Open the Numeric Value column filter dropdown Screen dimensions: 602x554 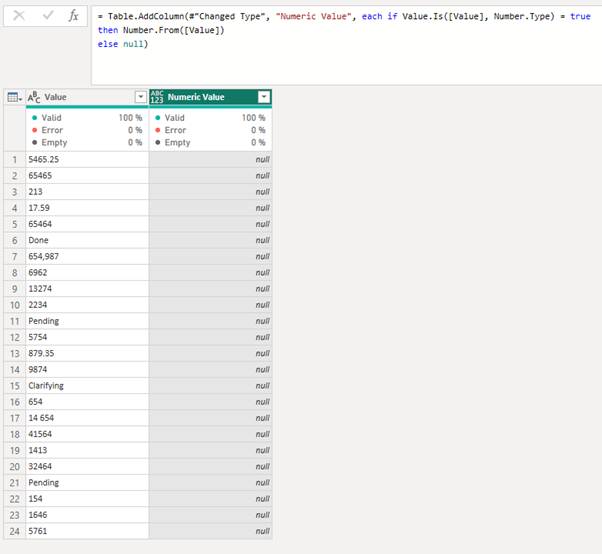point(263,97)
